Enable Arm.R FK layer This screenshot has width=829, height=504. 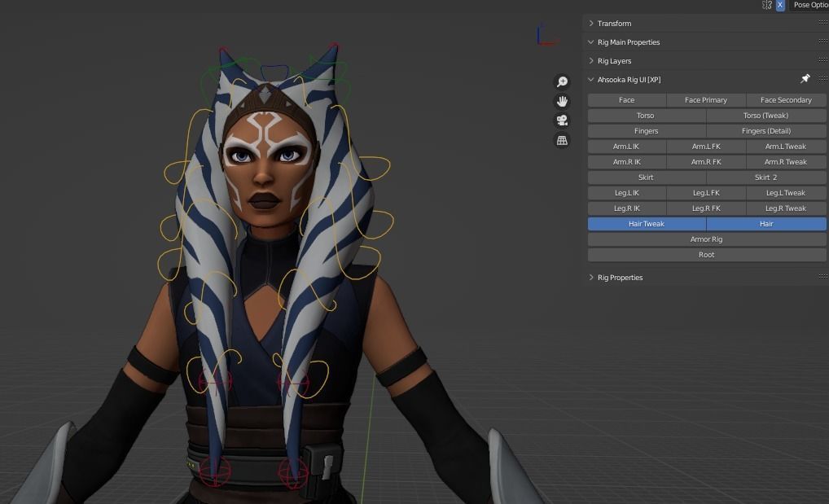706,162
